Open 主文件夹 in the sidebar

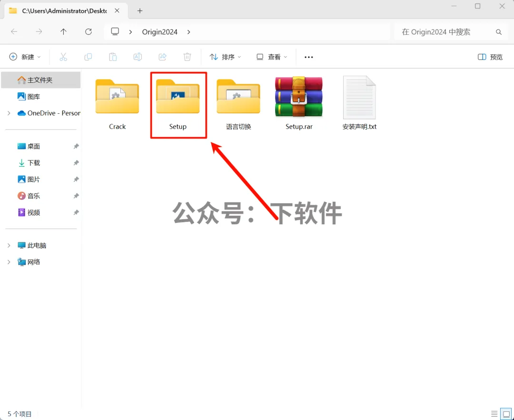40,80
